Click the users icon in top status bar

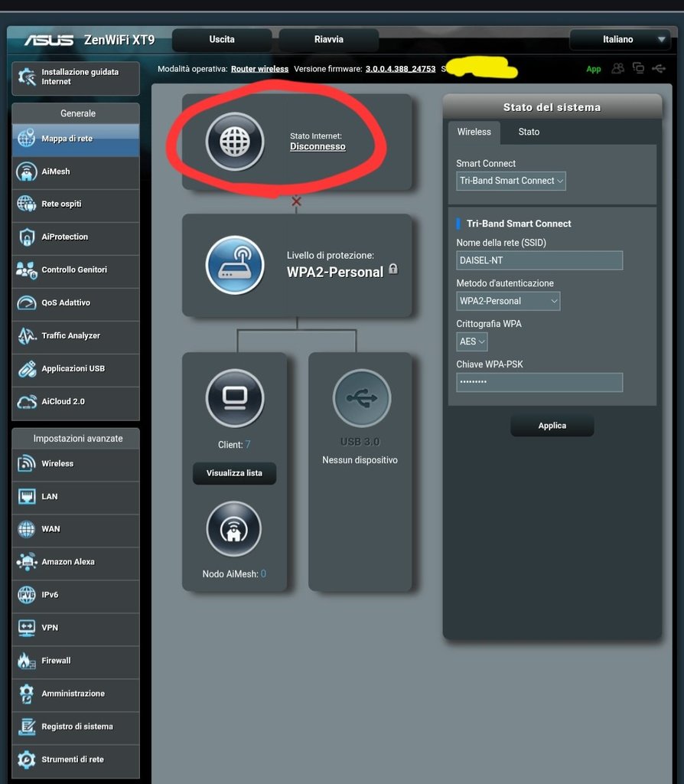(x=618, y=69)
